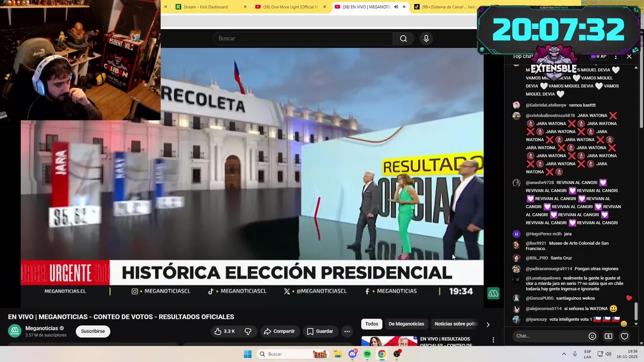Click the taskbar microphone tray icon
The height and width of the screenshot is (362, 644).
tap(575, 354)
